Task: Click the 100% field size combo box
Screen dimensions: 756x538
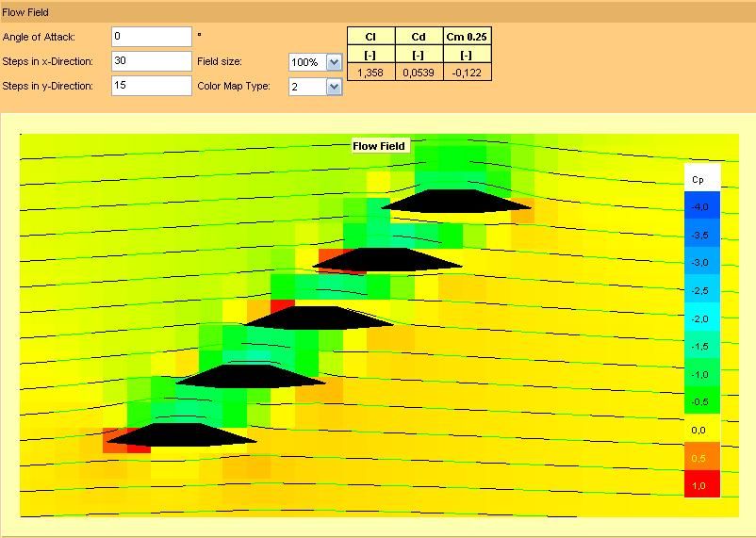Action: click(316, 62)
